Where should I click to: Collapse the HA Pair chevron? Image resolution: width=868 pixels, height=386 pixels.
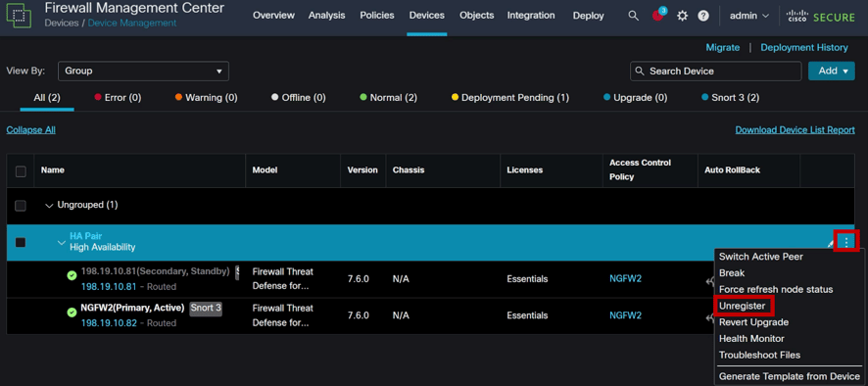tap(62, 243)
